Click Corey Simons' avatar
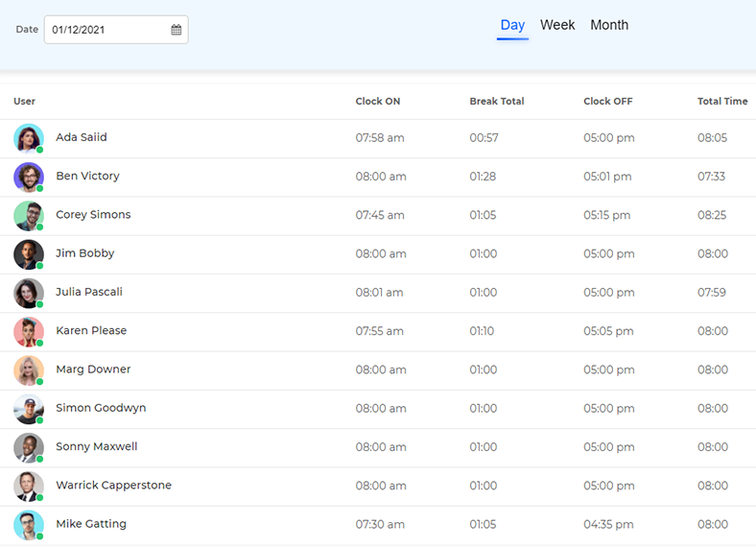The height and width of the screenshot is (548, 756). [x=29, y=216]
